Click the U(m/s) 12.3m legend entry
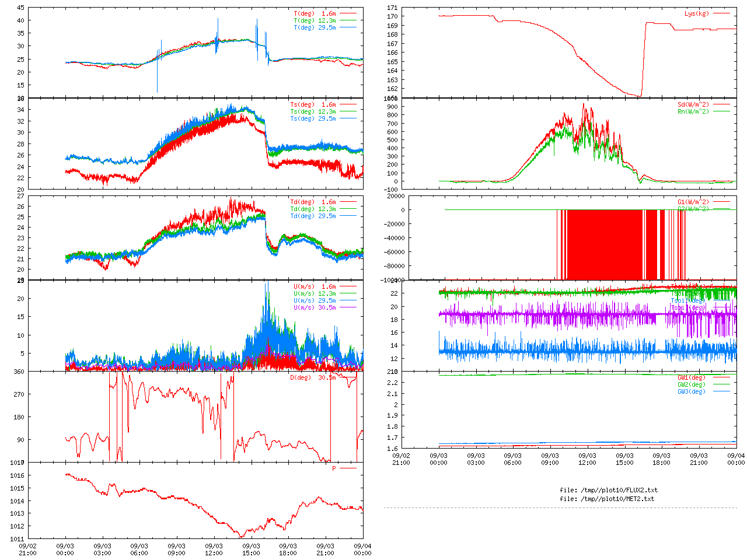The height and width of the screenshot is (560, 747). tap(315, 293)
